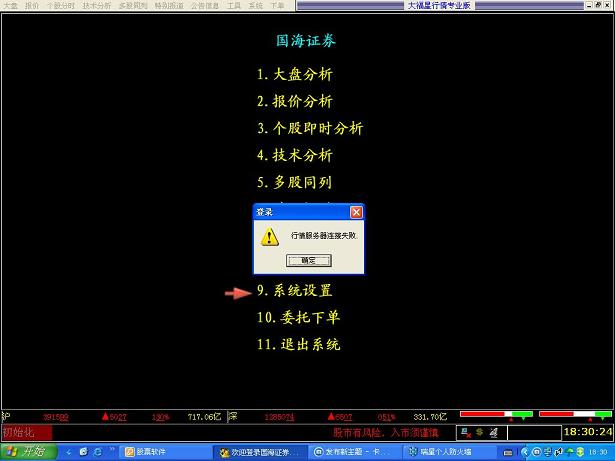Viewport: 615px width, 461px height.
Task: Open the 下单 menu in the menu bar
Action: [277, 5]
